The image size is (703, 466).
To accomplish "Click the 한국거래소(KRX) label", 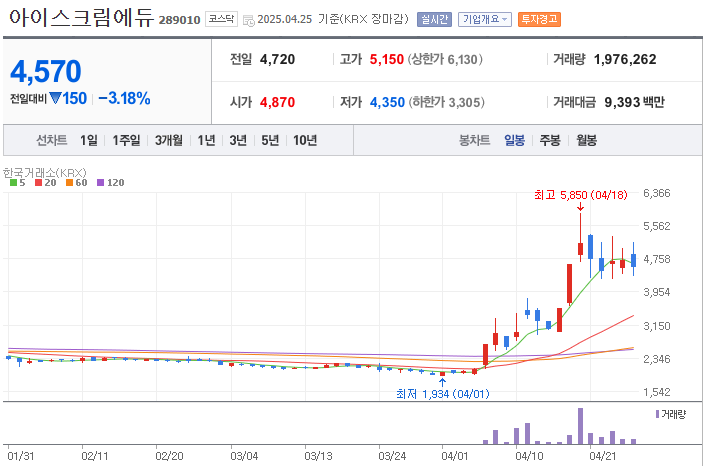I will pos(45,173).
